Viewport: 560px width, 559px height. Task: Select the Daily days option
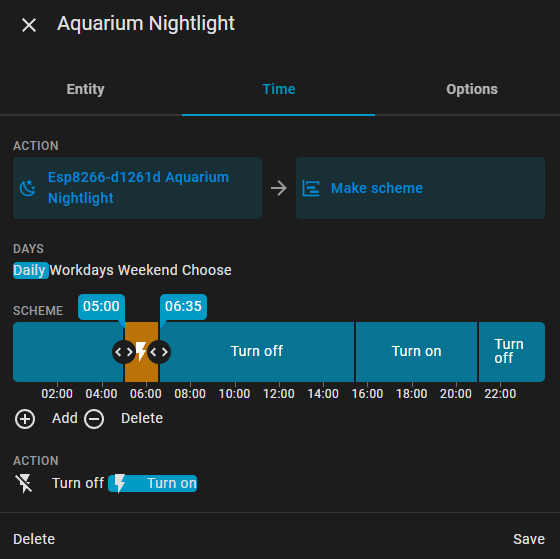30,270
